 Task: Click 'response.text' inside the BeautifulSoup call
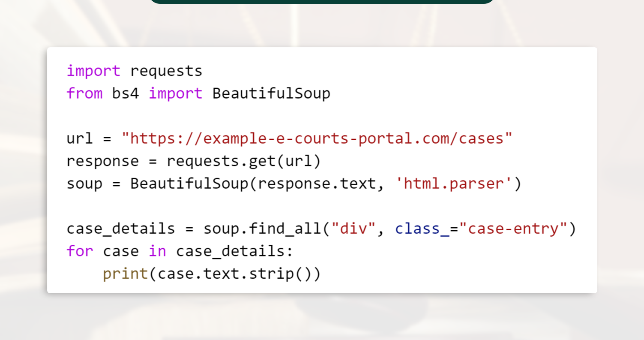pyautogui.click(x=316, y=184)
